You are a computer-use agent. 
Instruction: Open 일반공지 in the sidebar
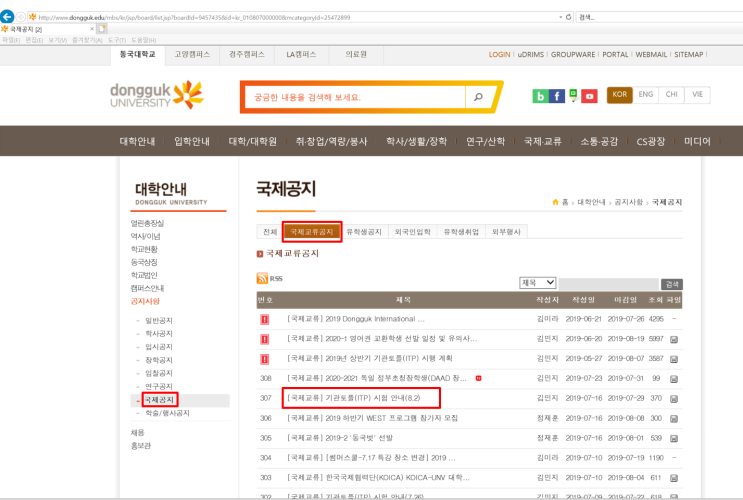tap(159, 321)
